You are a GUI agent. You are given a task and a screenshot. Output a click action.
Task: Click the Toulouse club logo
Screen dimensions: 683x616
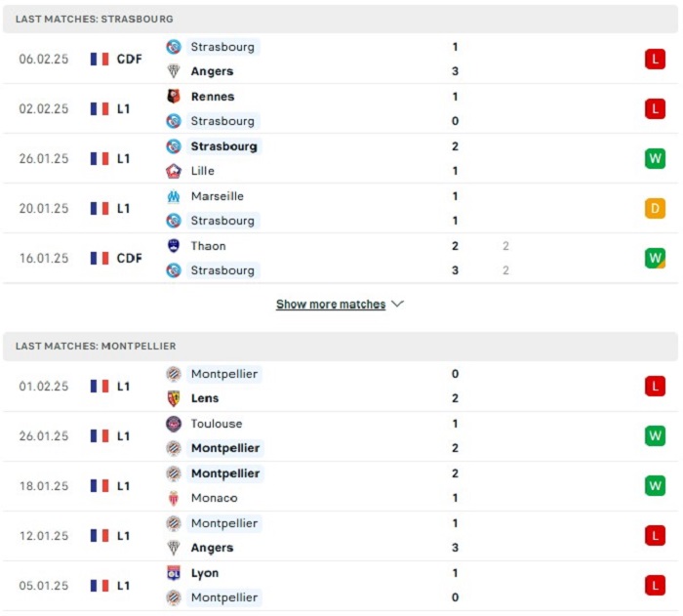point(174,424)
